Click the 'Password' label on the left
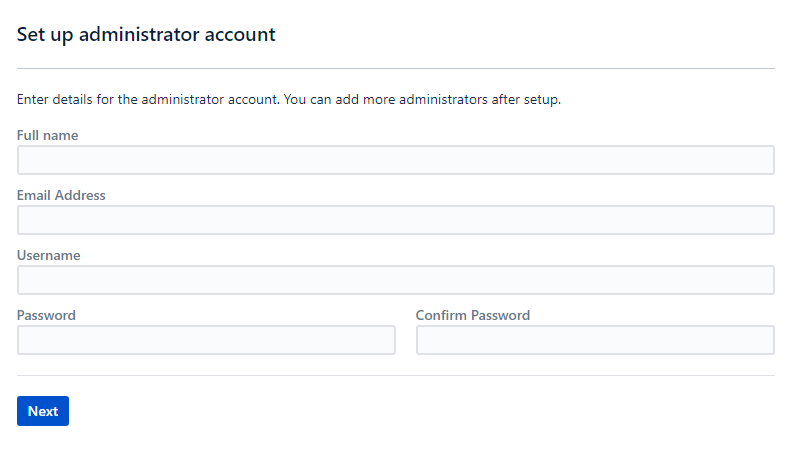Viewport: 792px width, 449px height. [46, 315]
